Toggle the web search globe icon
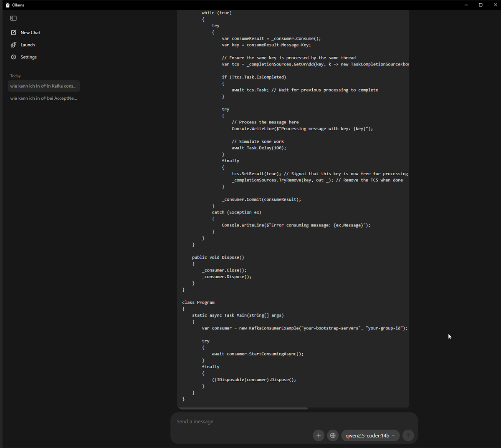Viewport: 501px width, 448px height. coord(333,435)
